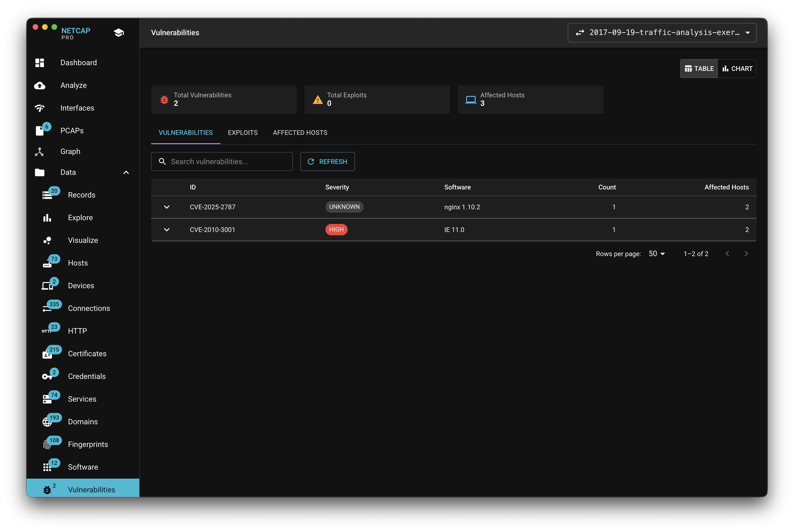Click the Visualize bubble chart icon
The image size is (794, 532).
(x=47, y=240)
